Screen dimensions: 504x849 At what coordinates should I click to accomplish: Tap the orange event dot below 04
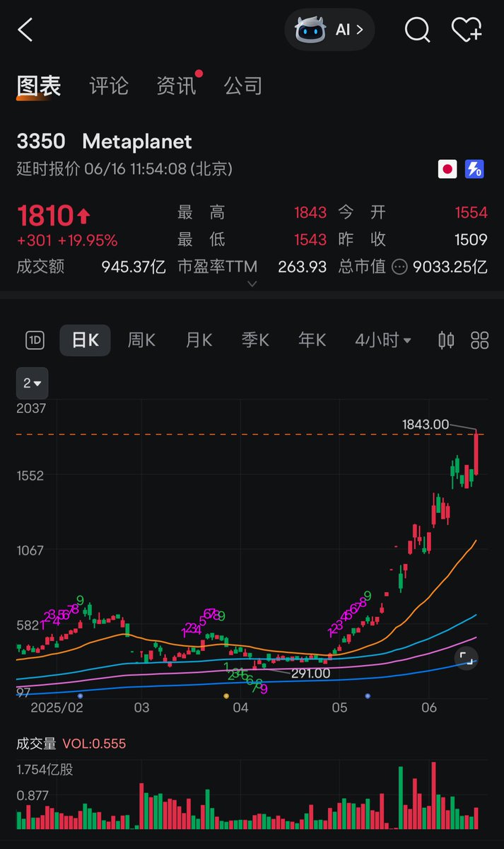click(x=226, y=696)
